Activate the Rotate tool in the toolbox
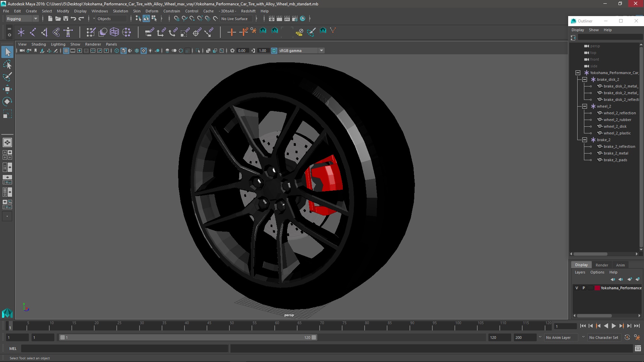The width and height of the screenshot is (644, 362). 7,102
